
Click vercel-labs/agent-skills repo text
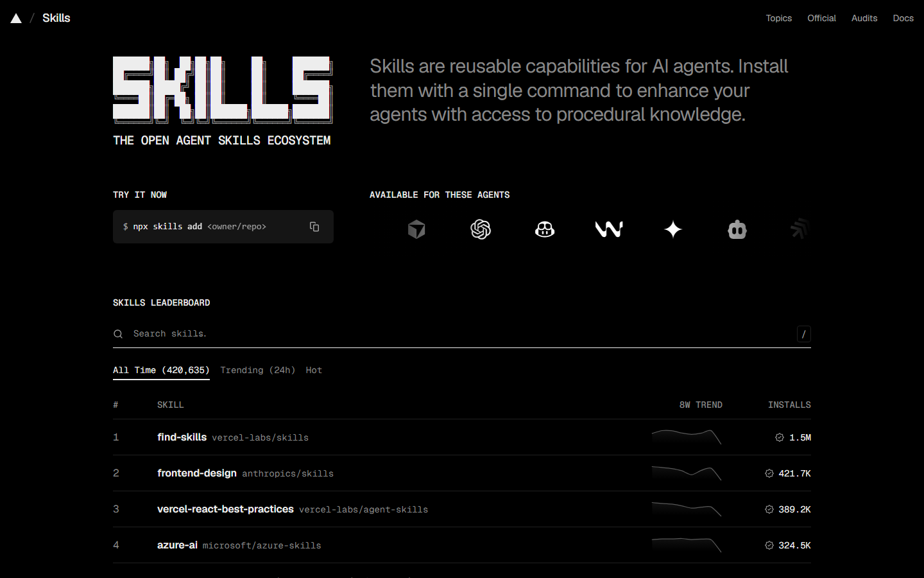coord(363,509)
